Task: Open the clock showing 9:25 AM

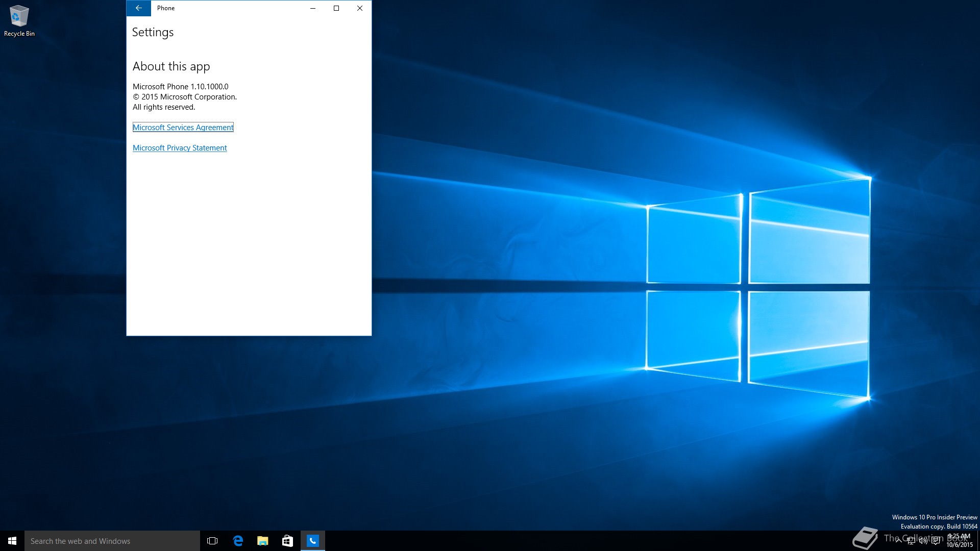Action: pyautogui.click(x=960, y=541)
